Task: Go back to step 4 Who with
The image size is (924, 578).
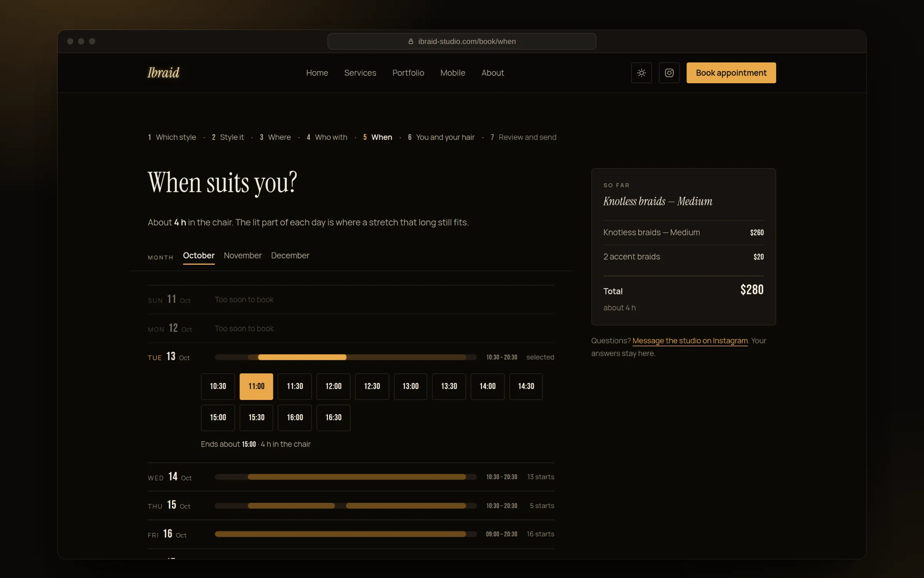Action: 327,137
